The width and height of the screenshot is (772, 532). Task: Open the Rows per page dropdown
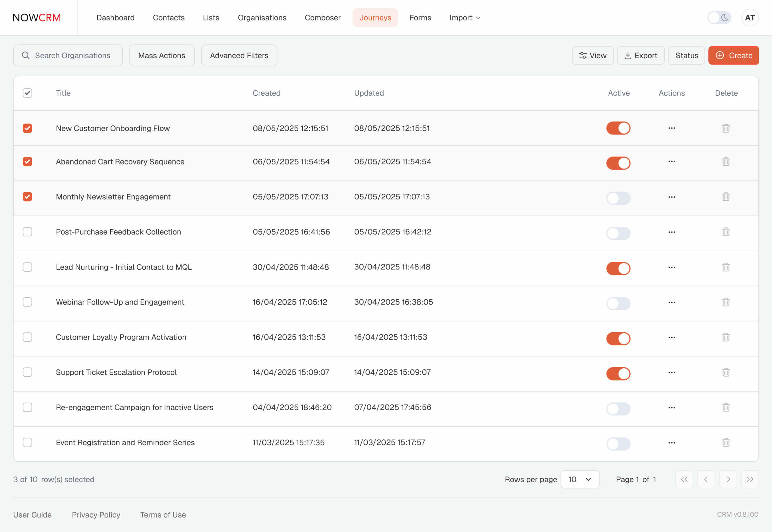[580, 479]
